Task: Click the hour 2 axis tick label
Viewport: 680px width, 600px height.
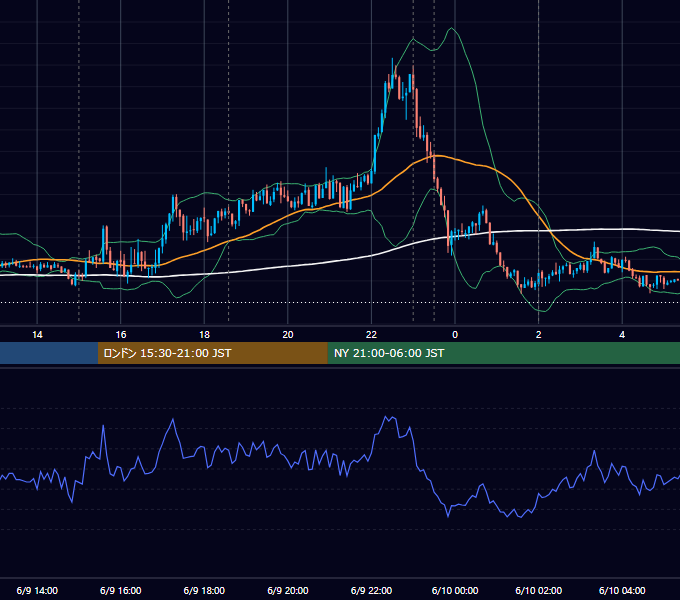Action: (539, 335)
